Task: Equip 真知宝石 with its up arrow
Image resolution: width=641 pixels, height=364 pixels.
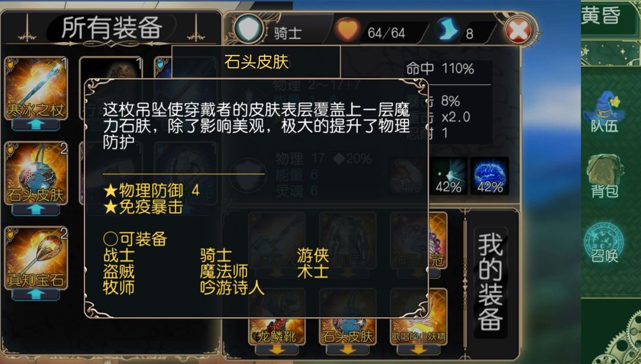Action: (36, 295)
